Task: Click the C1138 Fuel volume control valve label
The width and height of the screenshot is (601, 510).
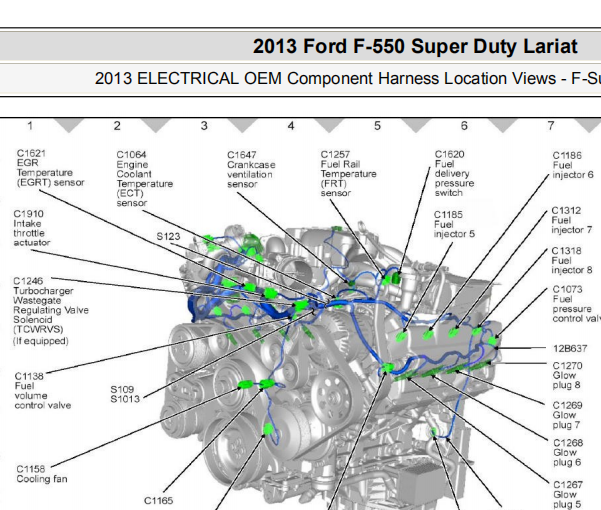Action: tap(43, 390)
